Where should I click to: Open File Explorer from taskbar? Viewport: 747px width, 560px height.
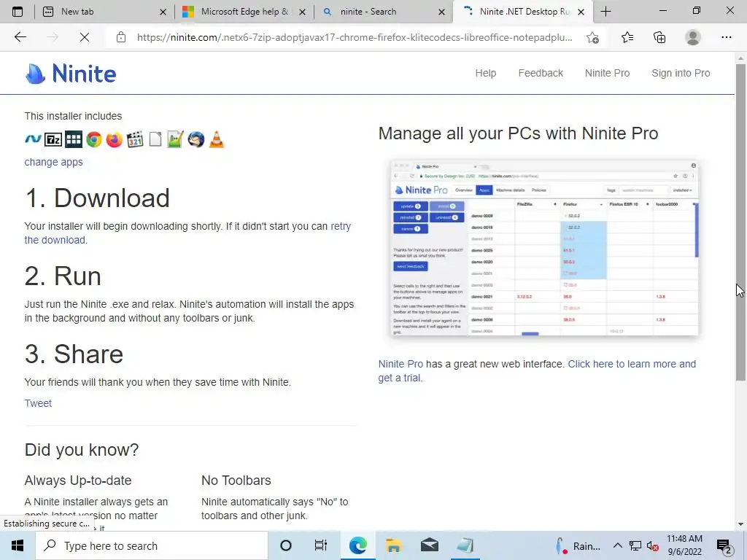[393, 545]
